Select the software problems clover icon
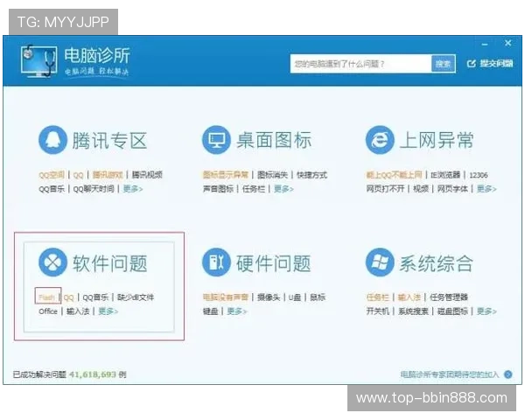The width and height of the screenshot is (525, 420). [52, 262]
